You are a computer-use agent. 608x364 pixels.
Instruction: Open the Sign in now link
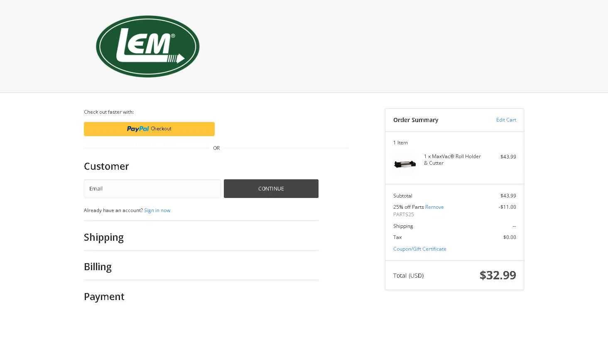(157, 210)
